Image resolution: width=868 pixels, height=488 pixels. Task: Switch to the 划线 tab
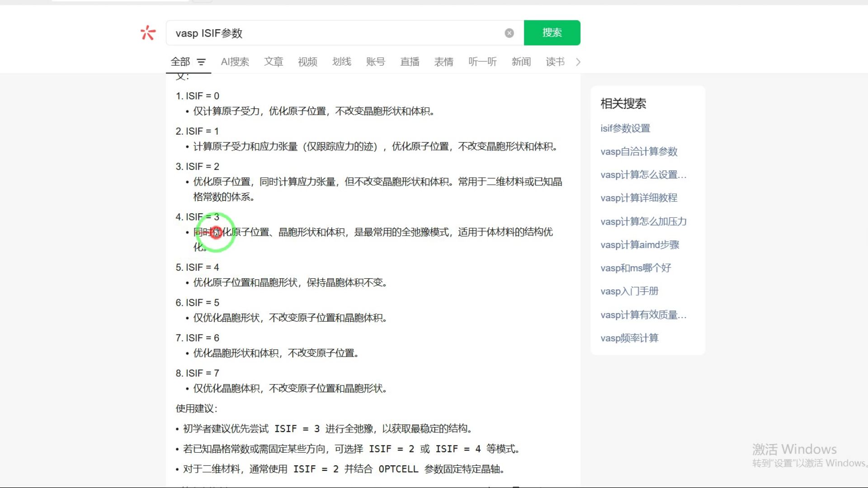342,62
